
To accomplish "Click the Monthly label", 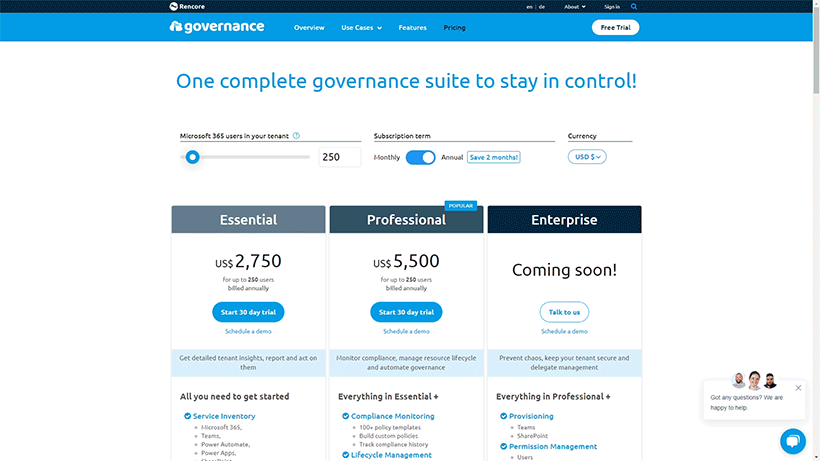I will point(387,157).
